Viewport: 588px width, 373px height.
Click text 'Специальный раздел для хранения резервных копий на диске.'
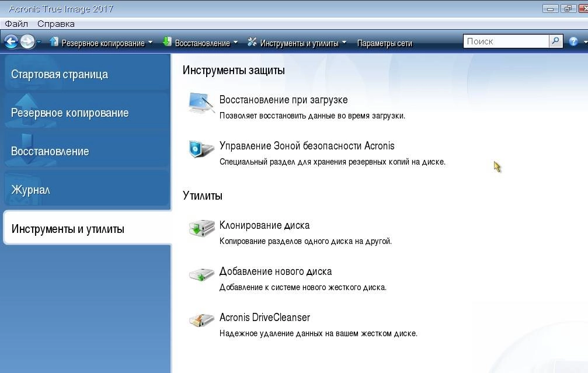(332, 162)
